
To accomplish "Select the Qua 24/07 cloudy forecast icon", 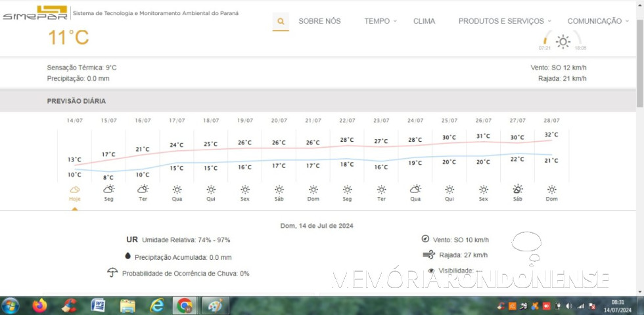I will click(x=415, y=189).
